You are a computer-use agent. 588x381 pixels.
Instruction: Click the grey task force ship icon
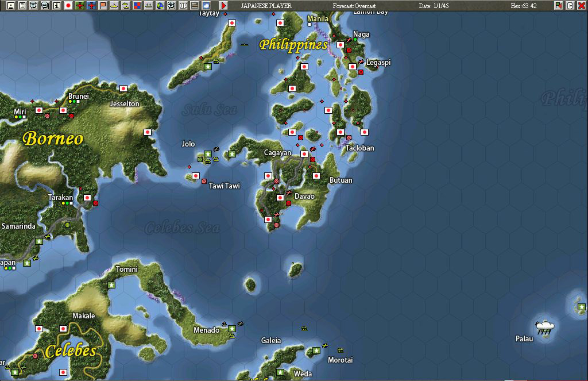(149, 6)
